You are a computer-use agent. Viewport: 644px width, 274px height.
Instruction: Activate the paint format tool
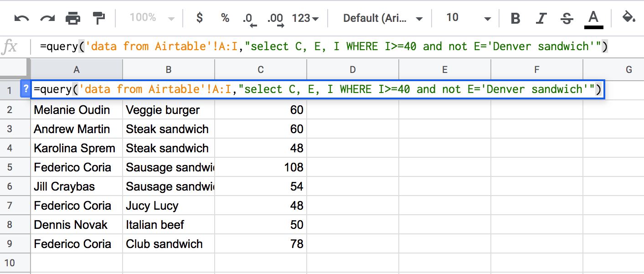(98, 18)
